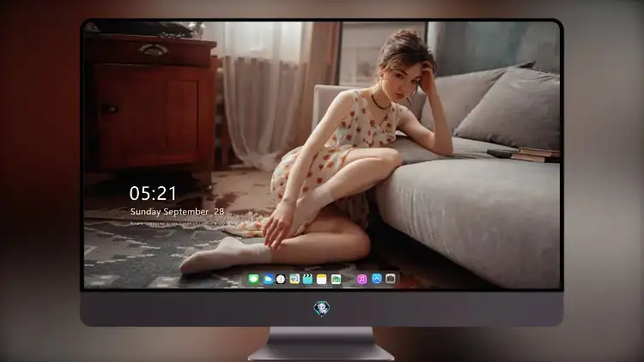Image resolution: width=644 pixels, height=362 pixels.
Task: Open the Camera app in the dock
Action: tap(391, 279)
